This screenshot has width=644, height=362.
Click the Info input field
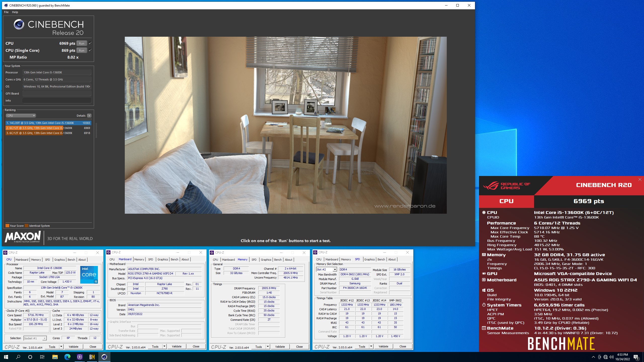pos(57,101)
